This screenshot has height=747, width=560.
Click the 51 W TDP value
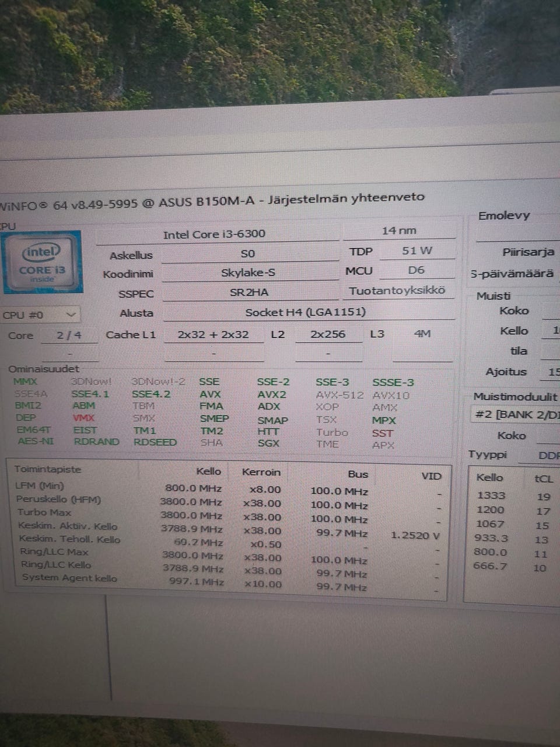[x=417, y=251]
